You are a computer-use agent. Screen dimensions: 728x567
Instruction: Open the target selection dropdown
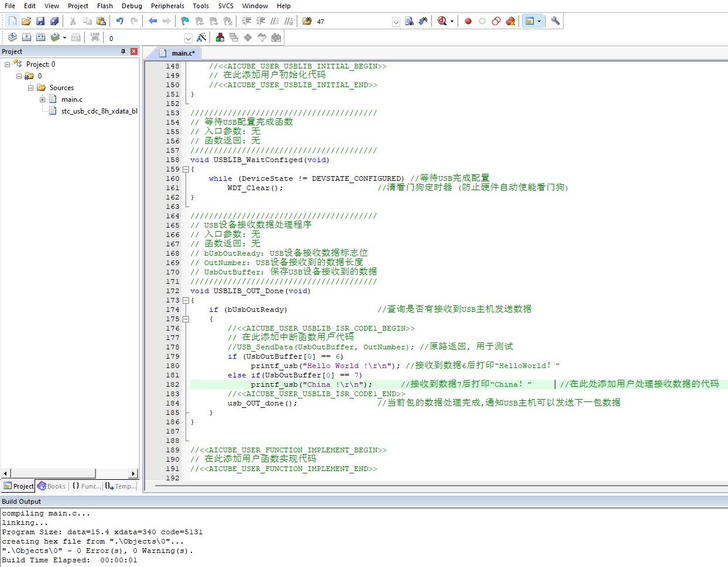(188, 38)
